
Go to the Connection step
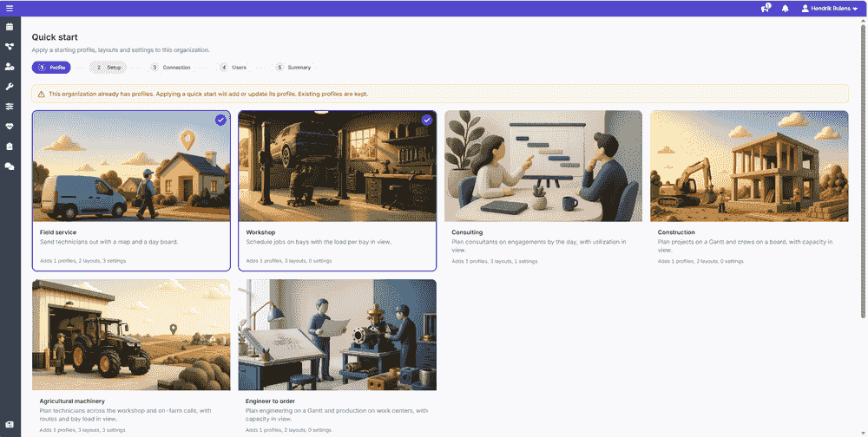tap(170, 68)
